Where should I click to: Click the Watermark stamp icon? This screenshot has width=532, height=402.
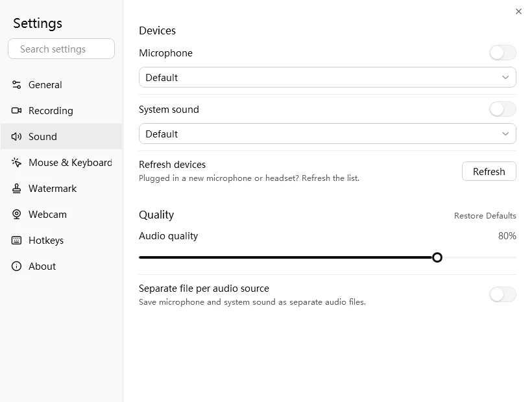(x=16, y=189)
